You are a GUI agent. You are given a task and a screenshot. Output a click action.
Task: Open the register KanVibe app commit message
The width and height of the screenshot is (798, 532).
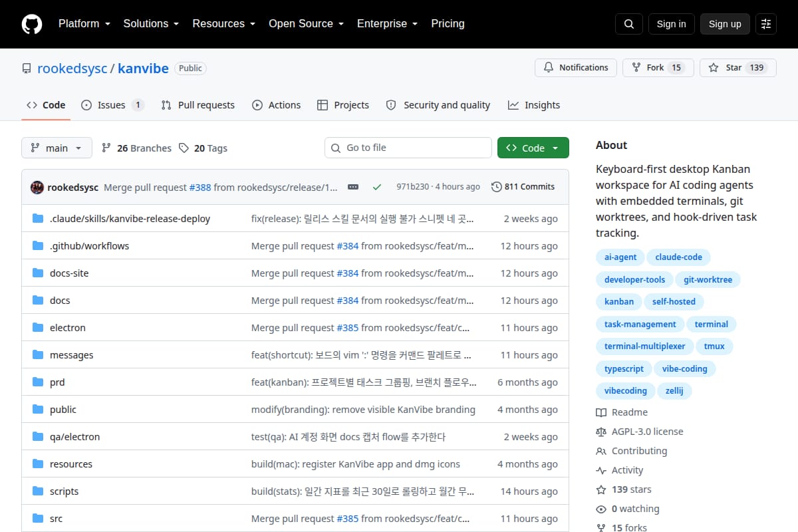pyautogui.click(x=356, y=464)
